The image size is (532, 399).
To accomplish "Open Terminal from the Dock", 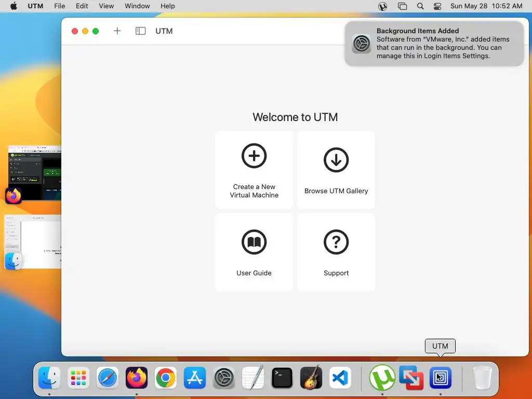I will [282, 378].
